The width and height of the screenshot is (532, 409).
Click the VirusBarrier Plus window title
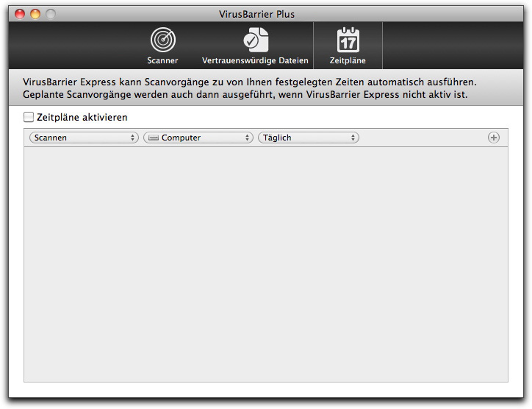tap(256, 14)
